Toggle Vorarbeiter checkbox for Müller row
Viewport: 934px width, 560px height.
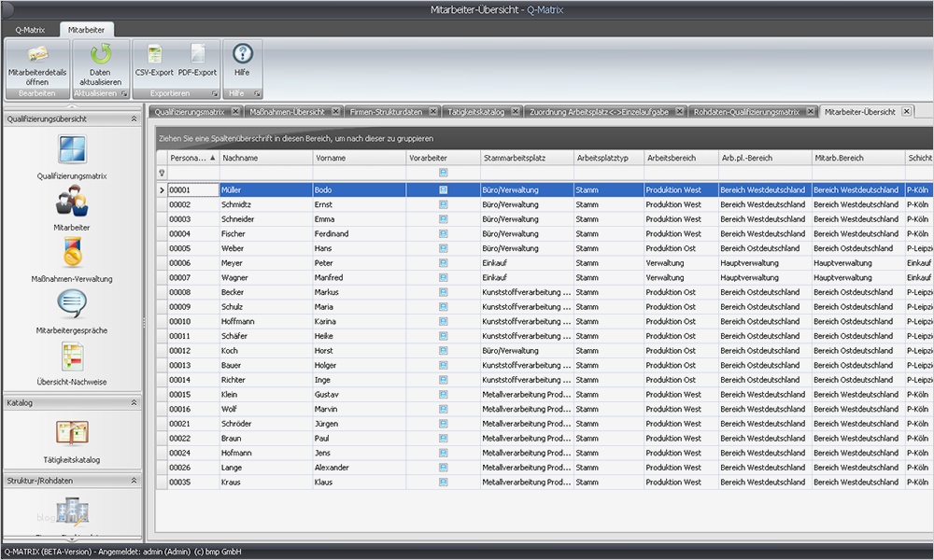point(444,189)
